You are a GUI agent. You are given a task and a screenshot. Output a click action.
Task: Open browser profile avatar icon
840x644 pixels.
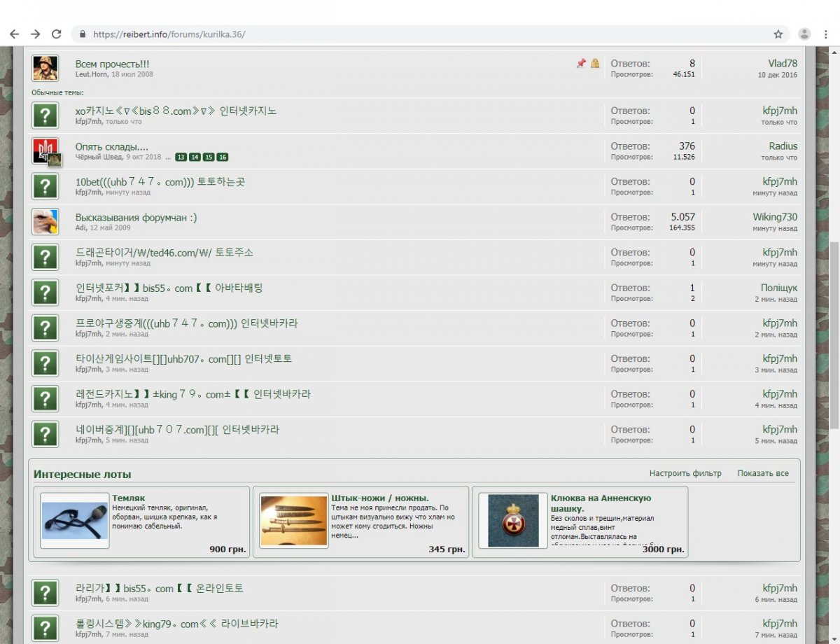click(805, 34)
